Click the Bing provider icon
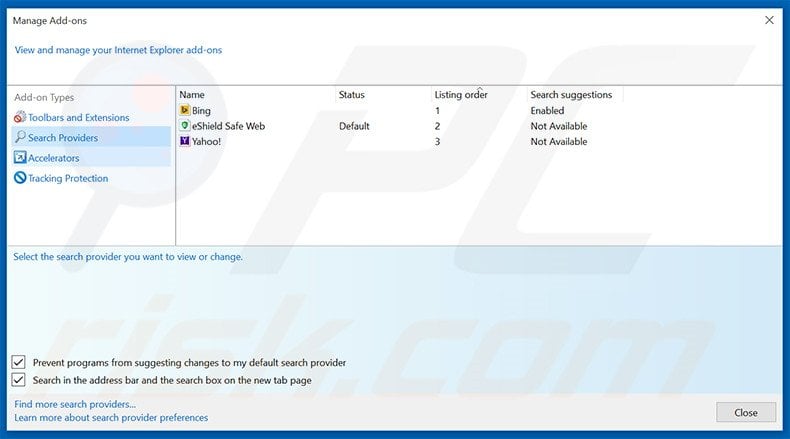The image size is (790, 439). (x=184, y=110)
